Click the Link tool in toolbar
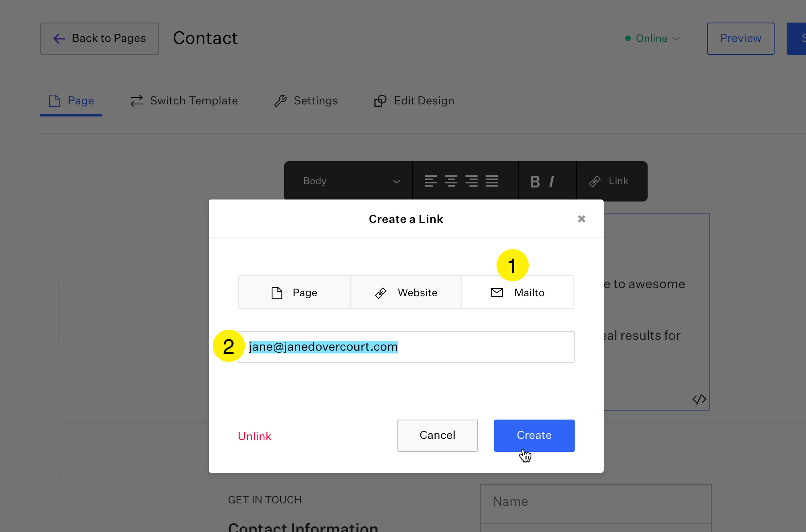Screen dimensions: 806x532 click(x=609, y=181)
